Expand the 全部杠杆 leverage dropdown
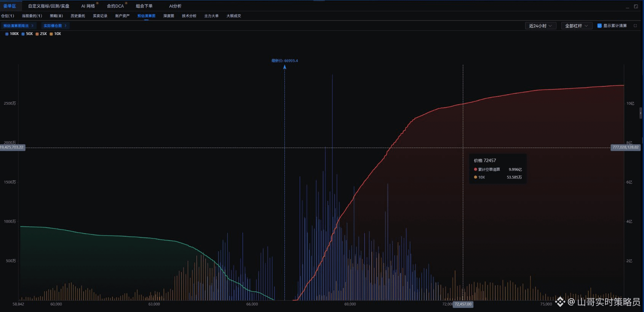 point(577,26)
